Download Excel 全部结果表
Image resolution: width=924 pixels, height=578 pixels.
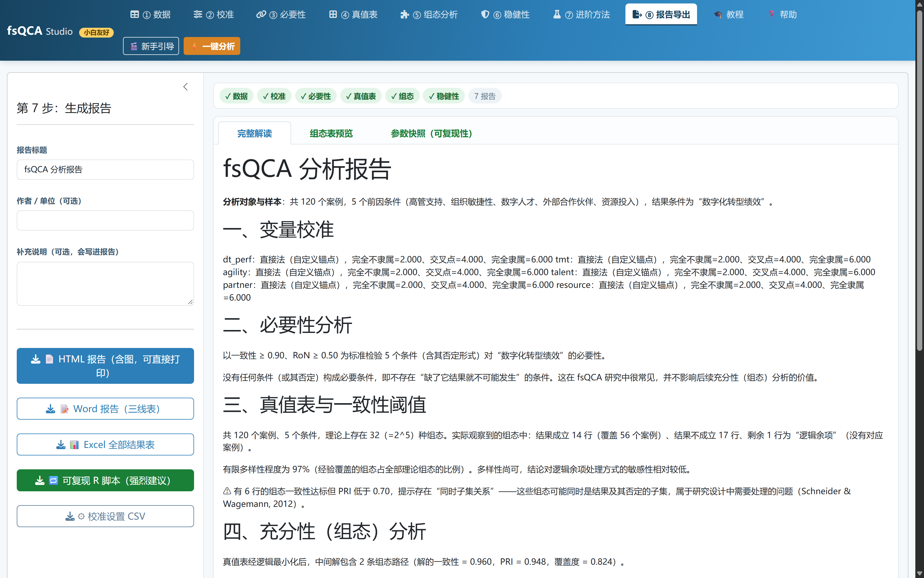tap(105, 444)
